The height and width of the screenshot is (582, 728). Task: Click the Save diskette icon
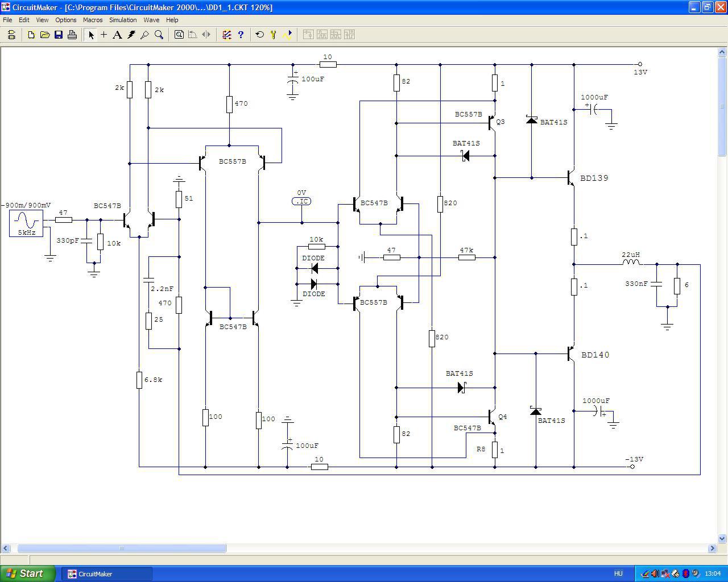(x=59, y=35)
